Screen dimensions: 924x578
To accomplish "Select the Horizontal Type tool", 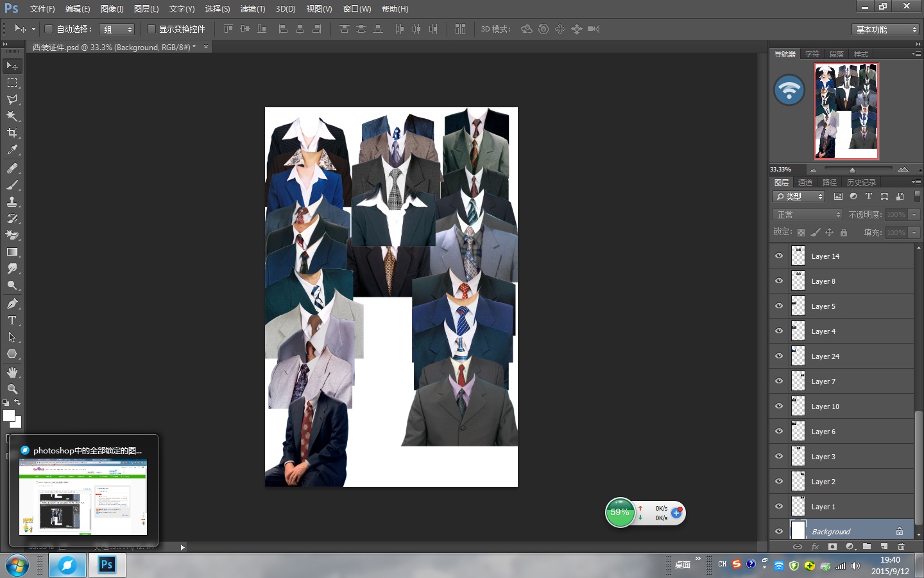I will coord(12,320).
